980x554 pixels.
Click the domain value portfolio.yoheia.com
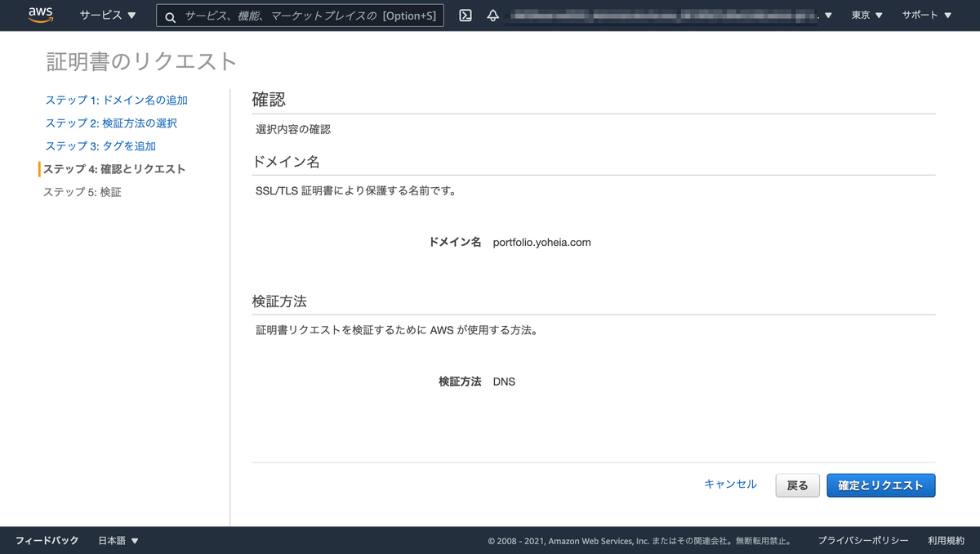(x=541, y=242)
